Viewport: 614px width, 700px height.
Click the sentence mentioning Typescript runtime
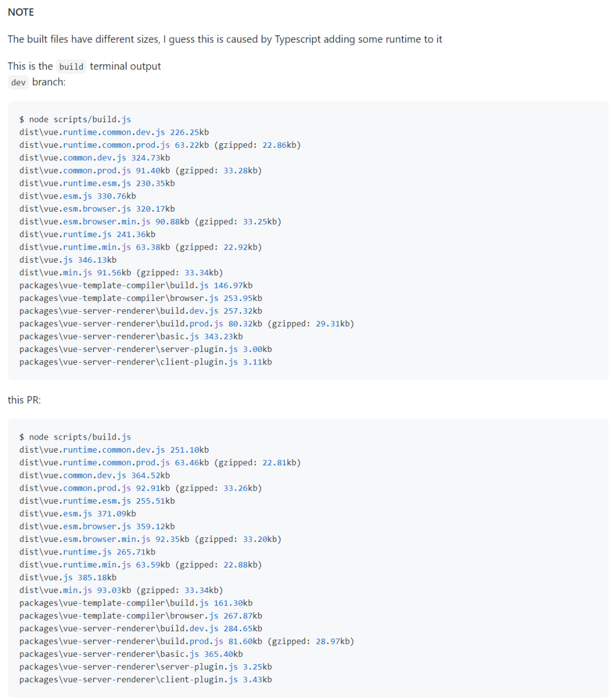[x=225, y=39]
